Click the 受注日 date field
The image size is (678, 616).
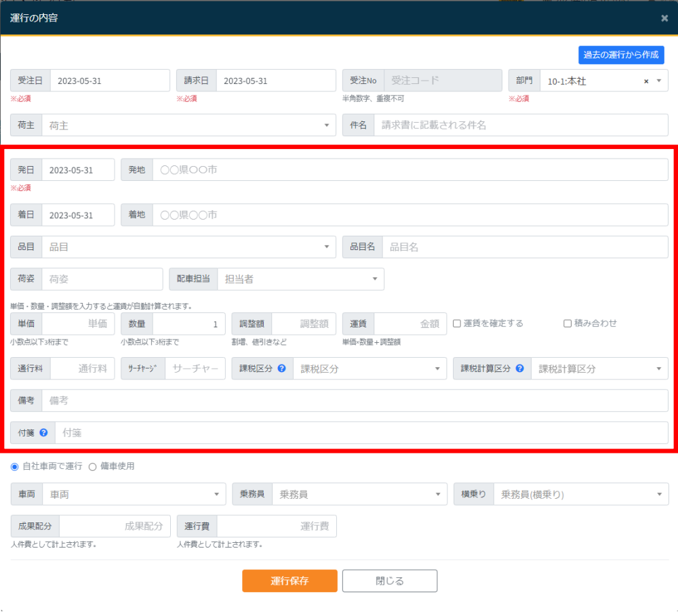[110, 81]
